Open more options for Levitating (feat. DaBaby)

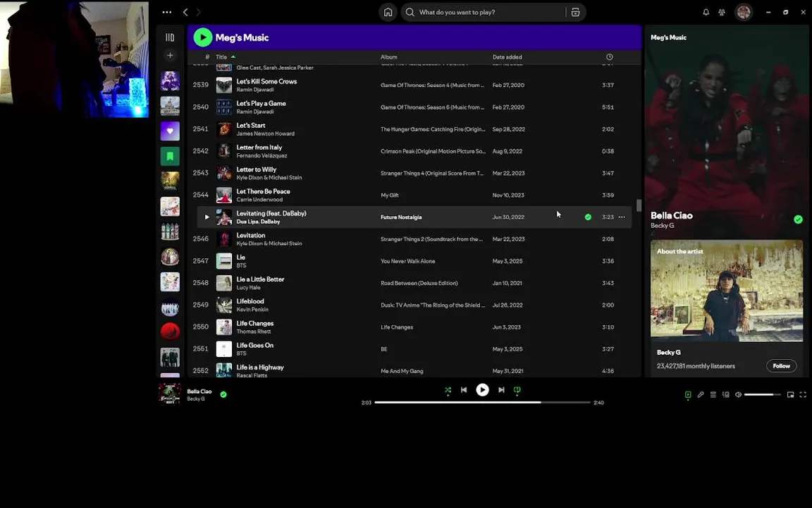(622, 217)
